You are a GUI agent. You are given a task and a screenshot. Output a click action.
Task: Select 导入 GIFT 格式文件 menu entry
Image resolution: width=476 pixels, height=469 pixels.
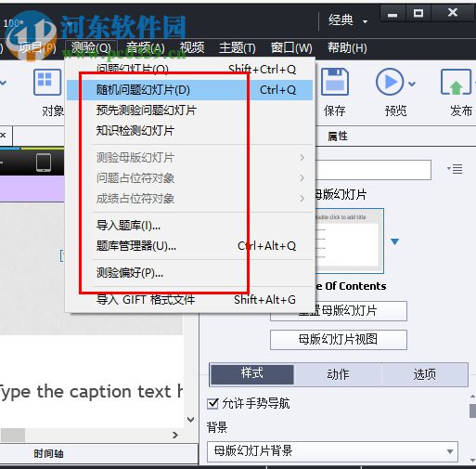(x=190, y=300)
